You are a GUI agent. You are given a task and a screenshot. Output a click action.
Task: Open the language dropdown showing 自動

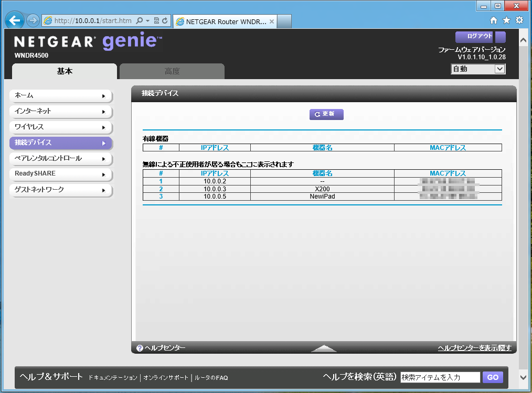point(477,69)
